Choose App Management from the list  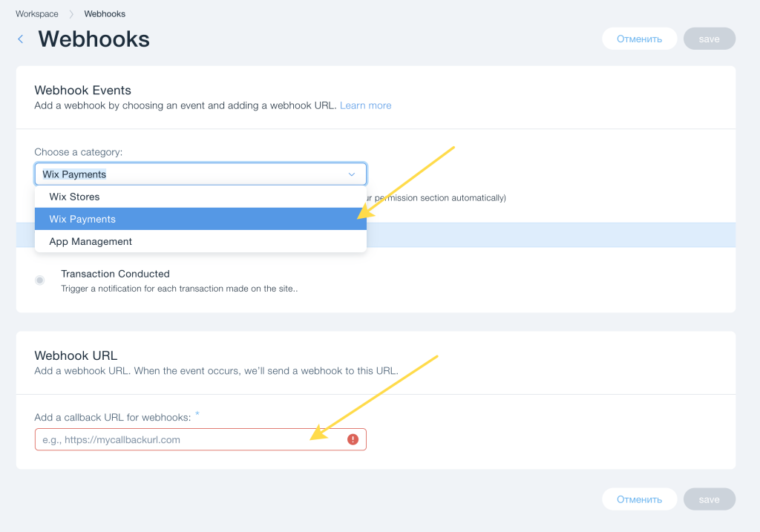pos(200,241)
